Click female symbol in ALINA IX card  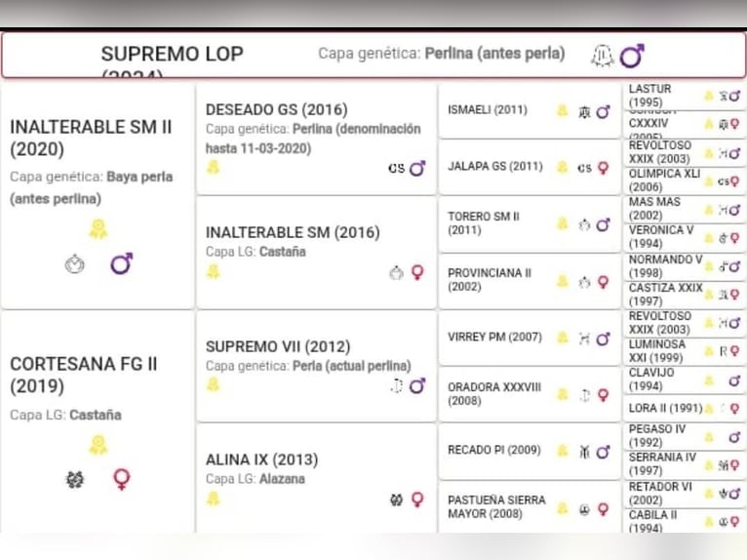point(417,499)
